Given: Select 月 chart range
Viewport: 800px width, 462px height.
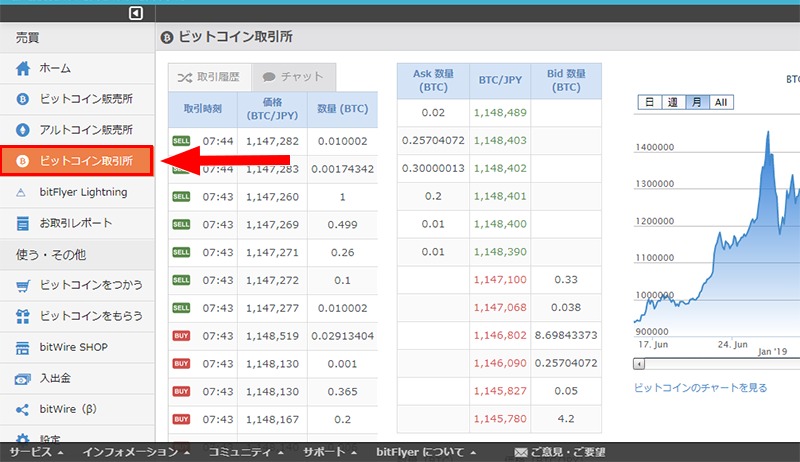Looking at the screenshot, I should pos(697,102).
